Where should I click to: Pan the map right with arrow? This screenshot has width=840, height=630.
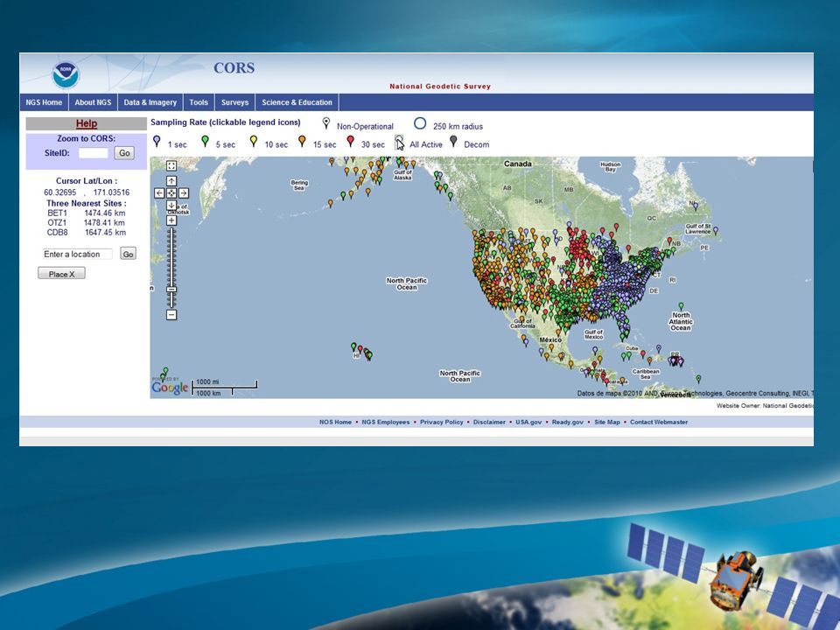(x=183, y=192)
